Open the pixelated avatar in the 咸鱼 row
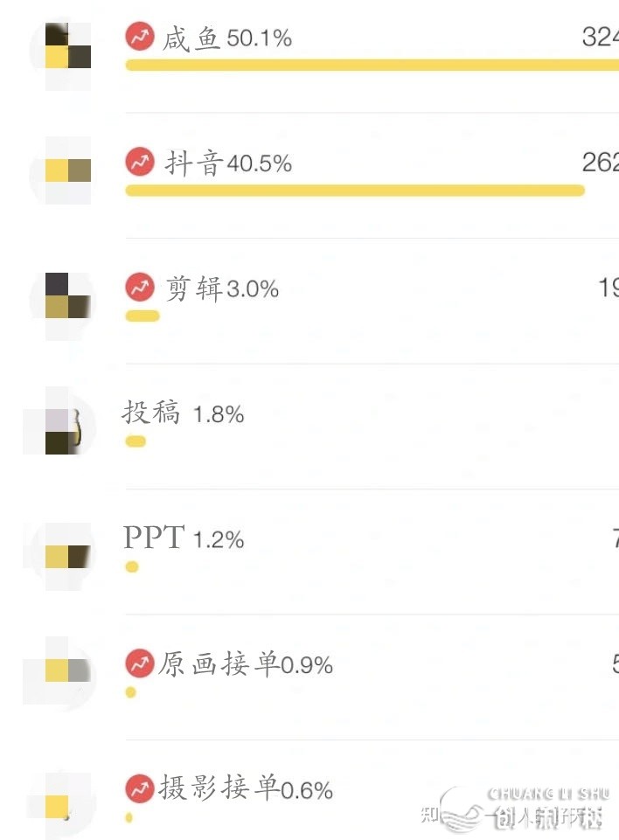The image size is (619, 840). pyautogui.click(x=61, y=53)
